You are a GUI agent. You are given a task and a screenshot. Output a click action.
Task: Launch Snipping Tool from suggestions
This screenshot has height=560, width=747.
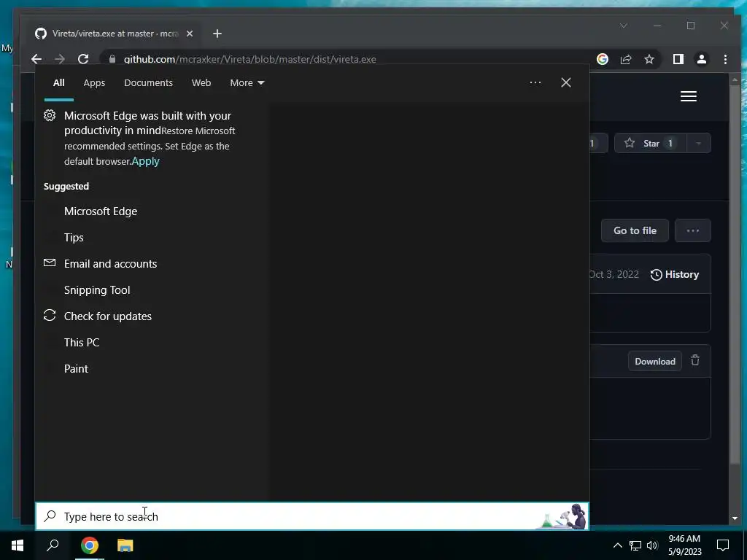coord(152,289)
